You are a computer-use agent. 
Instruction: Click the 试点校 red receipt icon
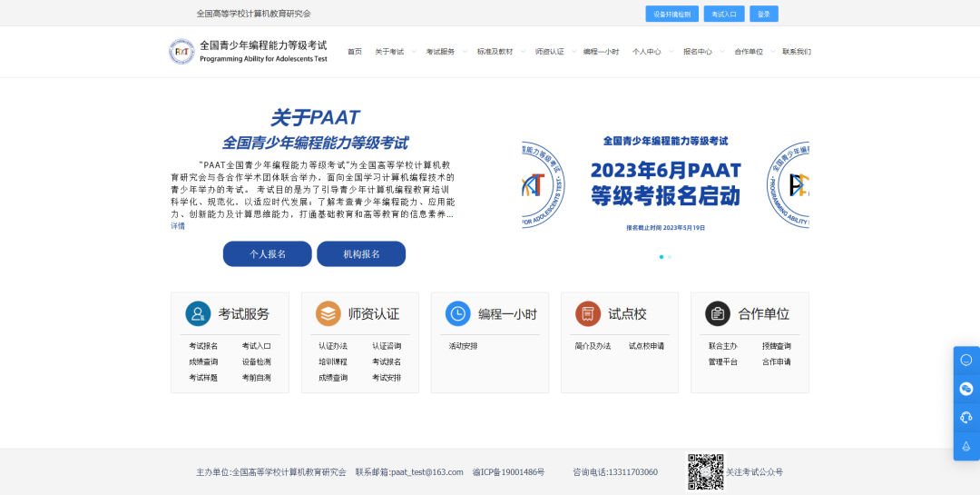pyautogui.click(x=588, y=313)
